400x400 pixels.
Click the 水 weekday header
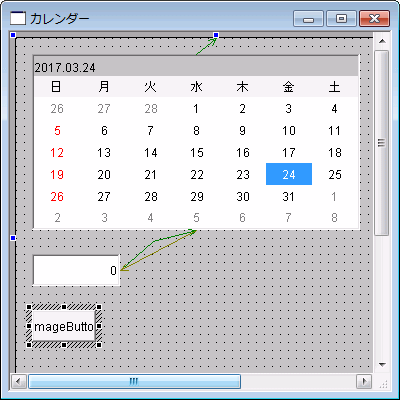196,87
